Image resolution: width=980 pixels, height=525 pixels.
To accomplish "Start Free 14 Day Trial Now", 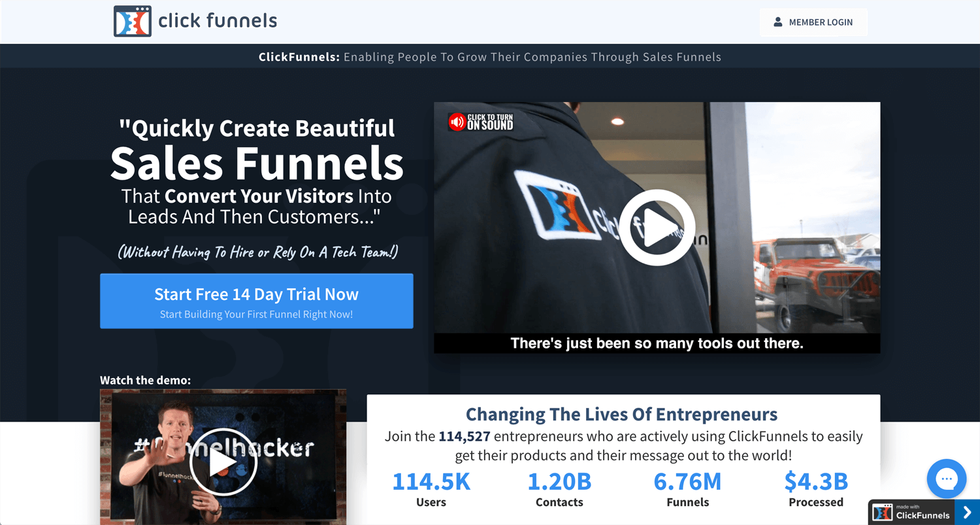I will 256,301.
